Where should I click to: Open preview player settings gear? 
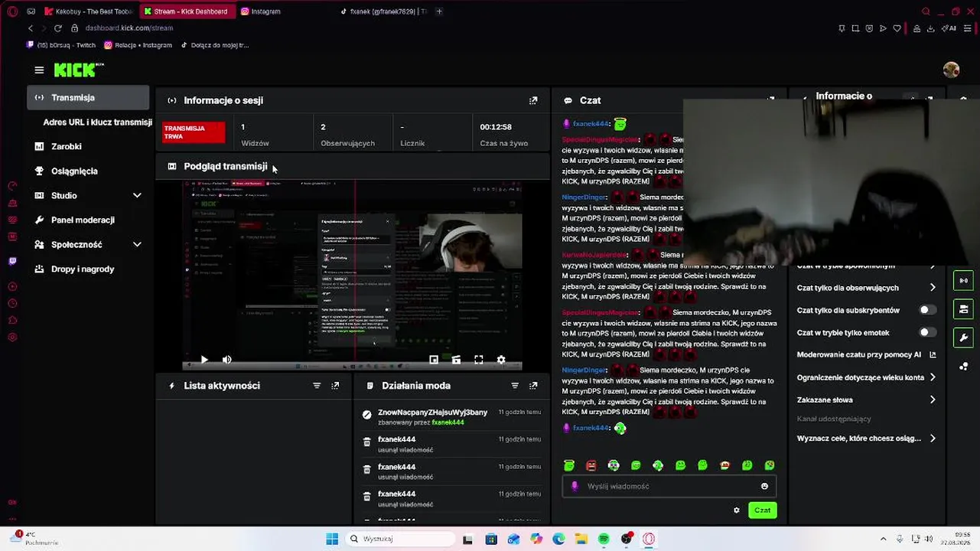(501, 360)
